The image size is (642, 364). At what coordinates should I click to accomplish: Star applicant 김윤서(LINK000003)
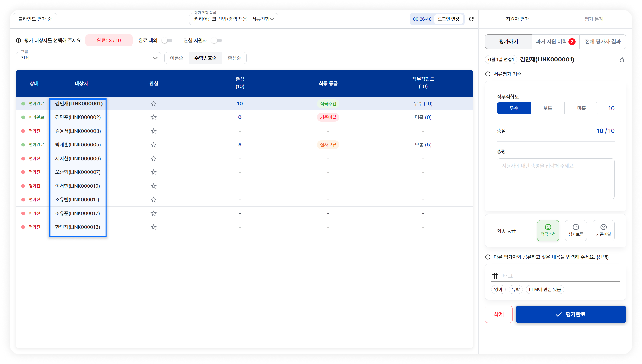[154, 131]
